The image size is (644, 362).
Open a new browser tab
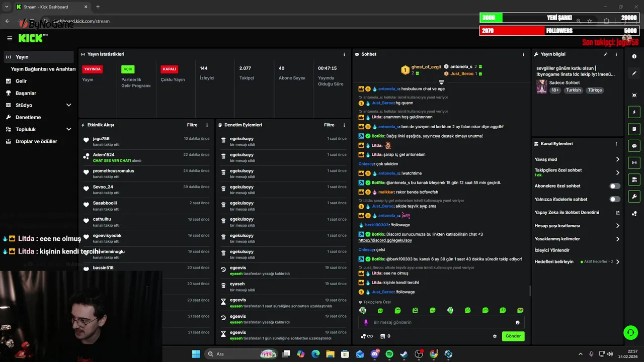coord(98,7)
